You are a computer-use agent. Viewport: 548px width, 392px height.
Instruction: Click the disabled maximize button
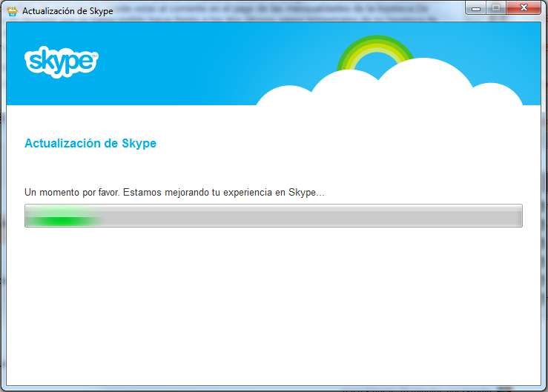click(x=495, y=8)
